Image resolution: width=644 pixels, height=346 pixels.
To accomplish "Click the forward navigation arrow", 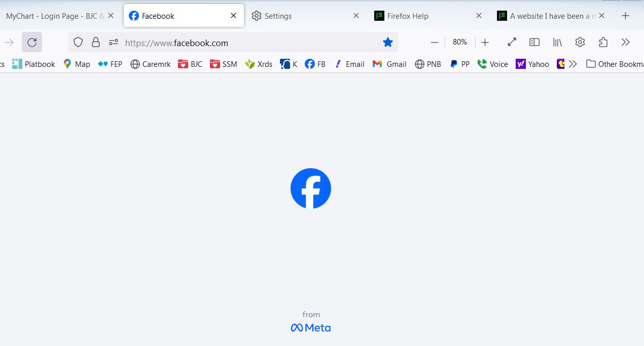I will [x=9, y=43].
